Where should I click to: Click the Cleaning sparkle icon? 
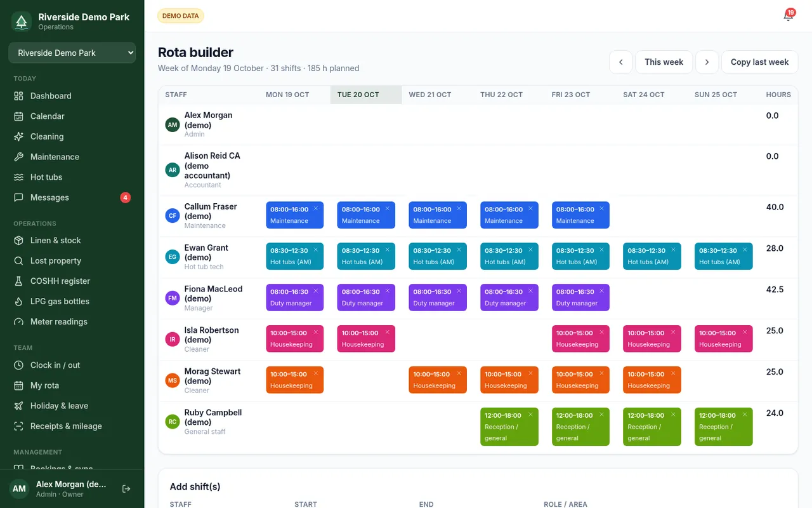(x=18, y=137)
